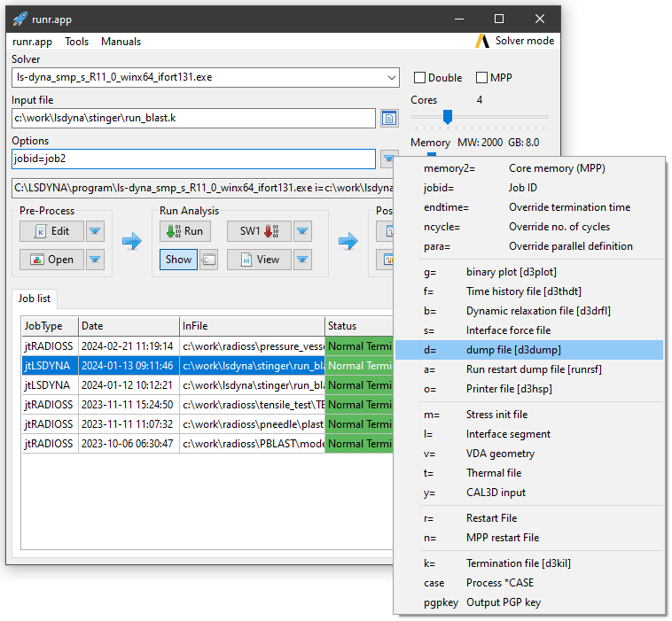Start the Run analysis button
This screenshot has height=621, width=672.
[185, 231]
